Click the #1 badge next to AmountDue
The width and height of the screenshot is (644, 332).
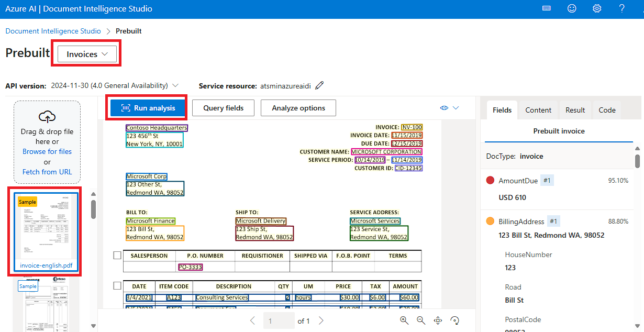(x=547, y=181)
